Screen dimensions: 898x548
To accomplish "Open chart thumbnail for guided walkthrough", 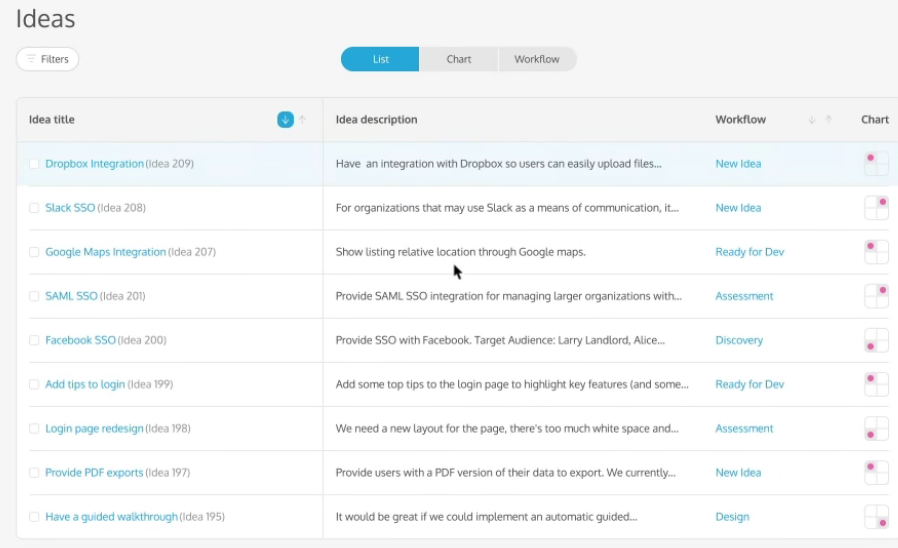I will pyautogui.click(x=876, y=517).
